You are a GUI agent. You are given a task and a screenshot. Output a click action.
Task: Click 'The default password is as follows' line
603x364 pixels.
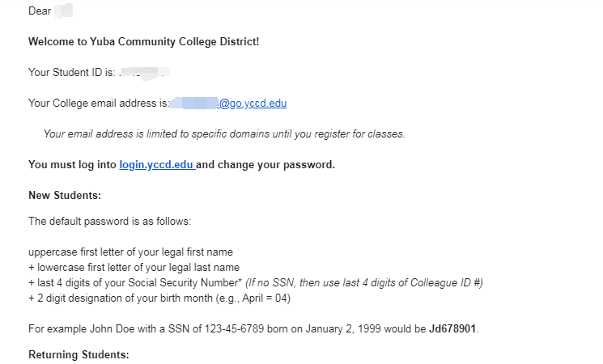pyautogui.click(x=109, y=222)
